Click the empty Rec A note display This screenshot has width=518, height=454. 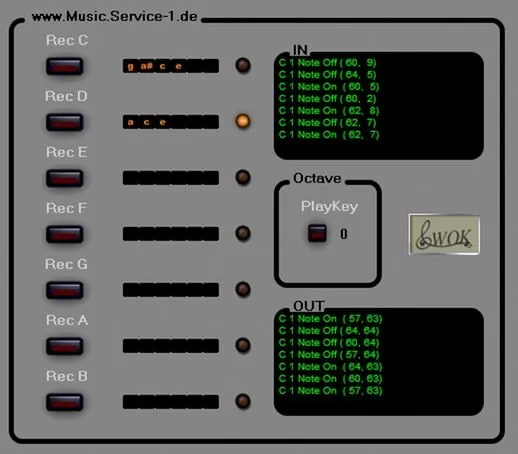[x=171, y=346]
